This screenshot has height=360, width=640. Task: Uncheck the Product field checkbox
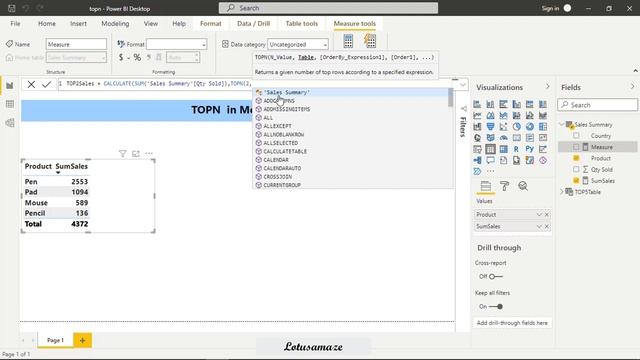576,158
